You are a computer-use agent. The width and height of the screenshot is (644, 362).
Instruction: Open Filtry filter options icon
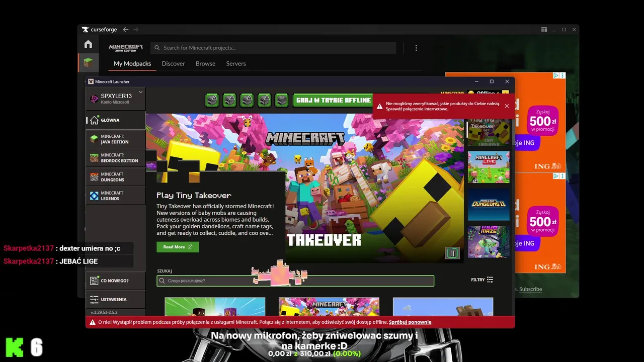click(490, 280)
